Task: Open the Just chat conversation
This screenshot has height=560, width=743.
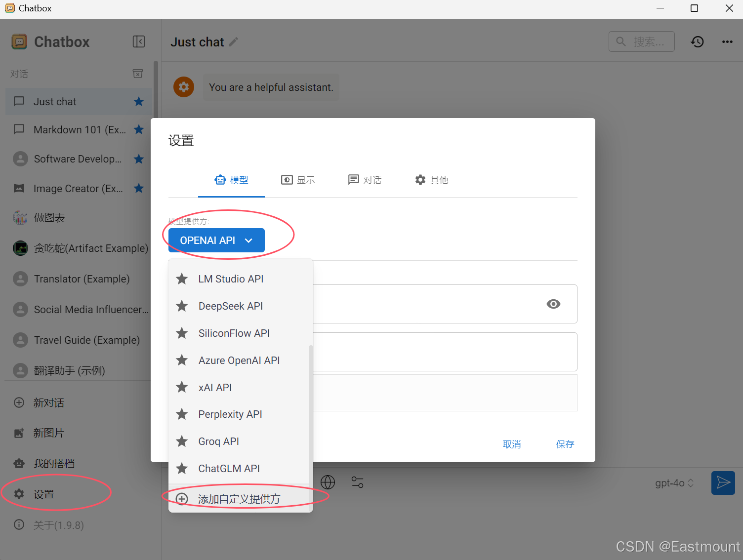Action: click(x=78, y=102)
